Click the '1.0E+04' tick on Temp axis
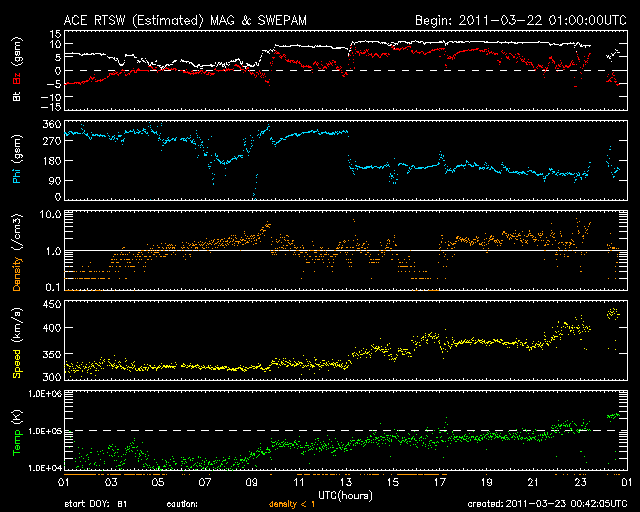The image size is (640, 512). click(45, 468)
